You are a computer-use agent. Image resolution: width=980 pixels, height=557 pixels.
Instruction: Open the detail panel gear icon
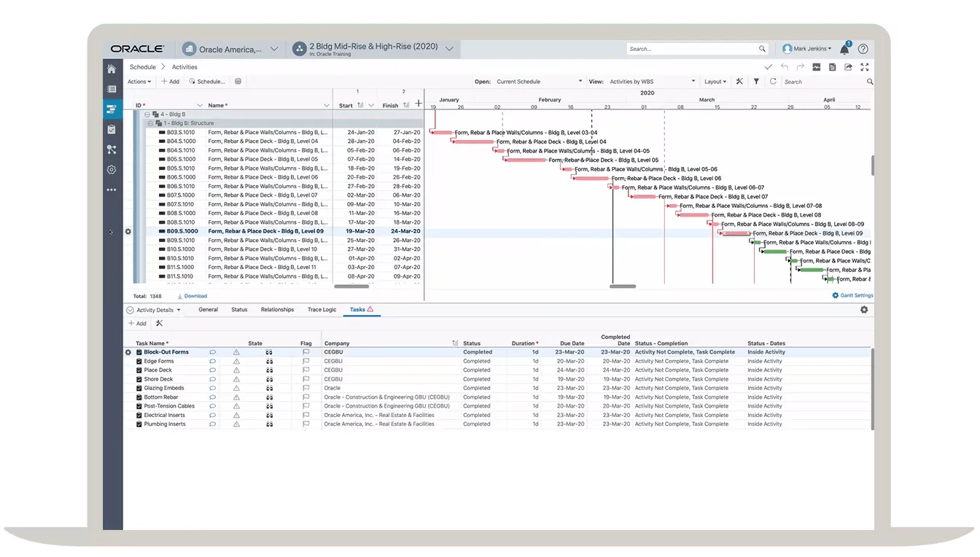864,310
